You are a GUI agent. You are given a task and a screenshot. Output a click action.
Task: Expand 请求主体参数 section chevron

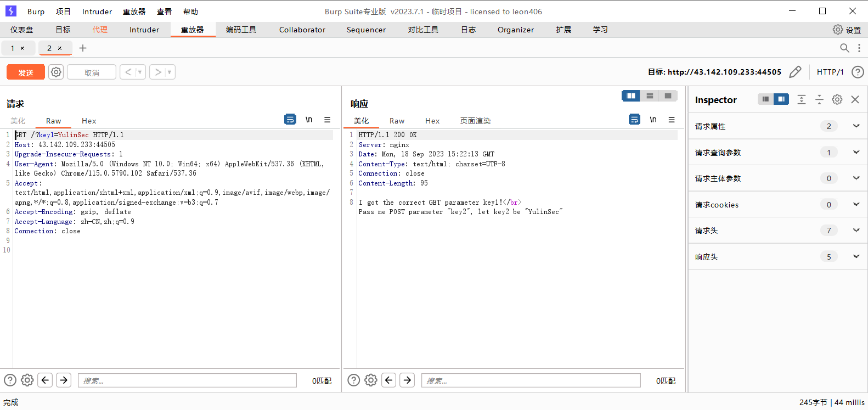[x=856, y=178]
